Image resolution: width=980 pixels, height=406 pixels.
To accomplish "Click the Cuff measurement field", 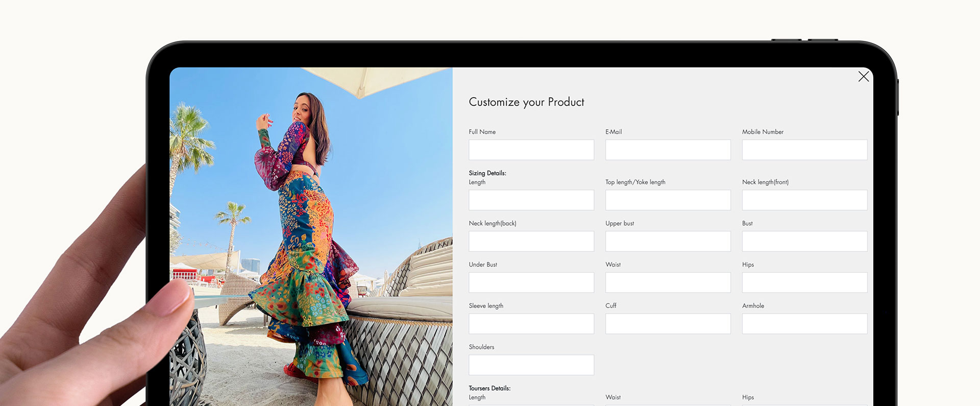I will [668, 324].
